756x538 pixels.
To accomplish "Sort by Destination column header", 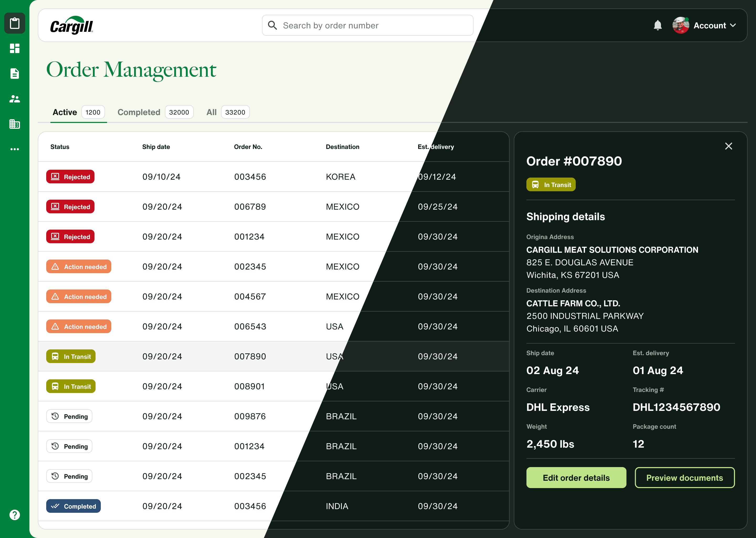I will [342, 147].
